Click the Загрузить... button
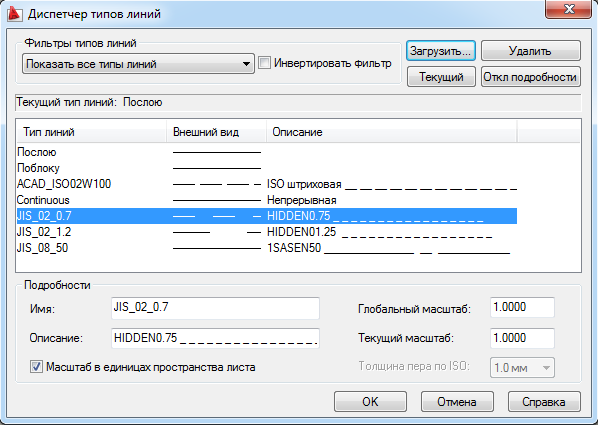This screenshot has width=598, height=425. (441, 51)
